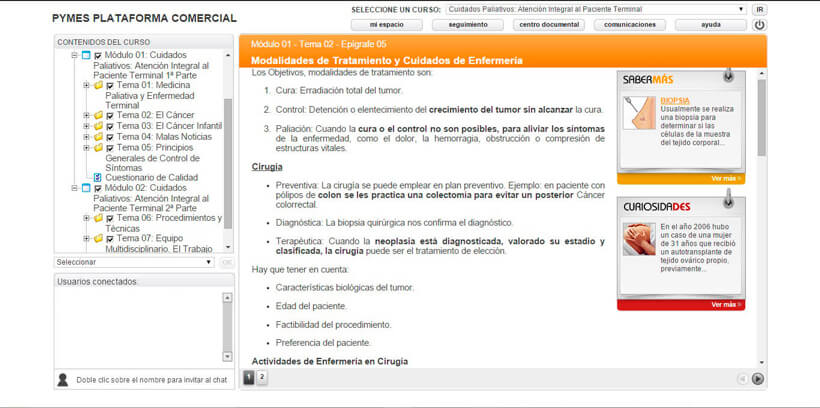Open the Seleccione un curso dropdown
The height and width of the screenshot is (408, 820).
coord(597,9)
